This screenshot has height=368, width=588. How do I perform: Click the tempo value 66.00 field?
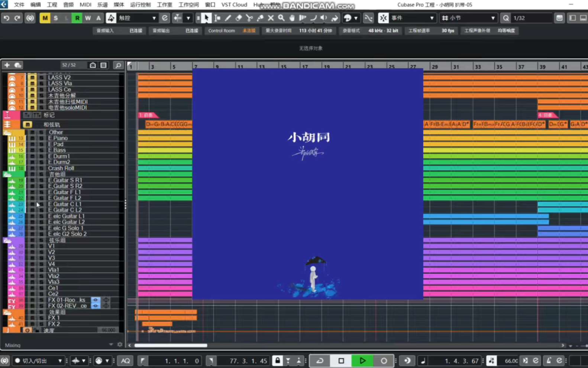tap(511, 361)
